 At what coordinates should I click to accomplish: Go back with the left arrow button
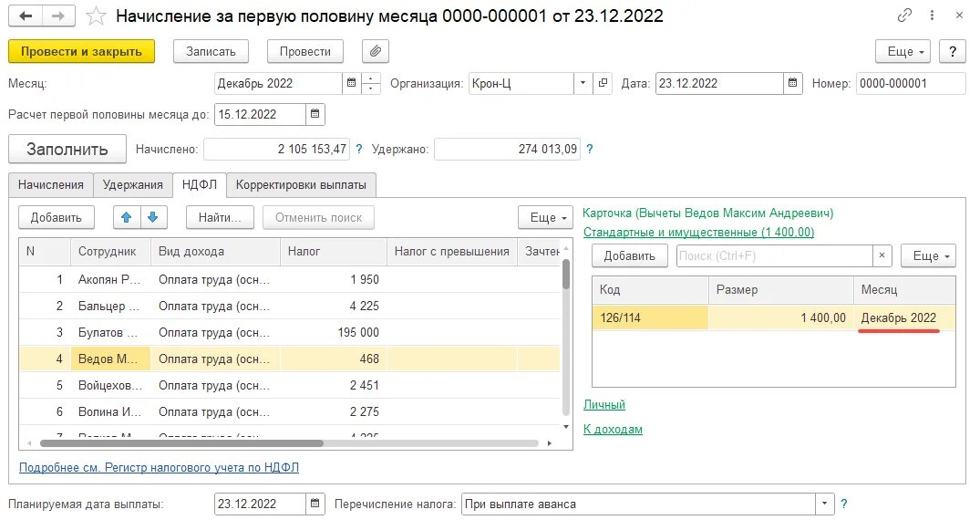[26, 16]
